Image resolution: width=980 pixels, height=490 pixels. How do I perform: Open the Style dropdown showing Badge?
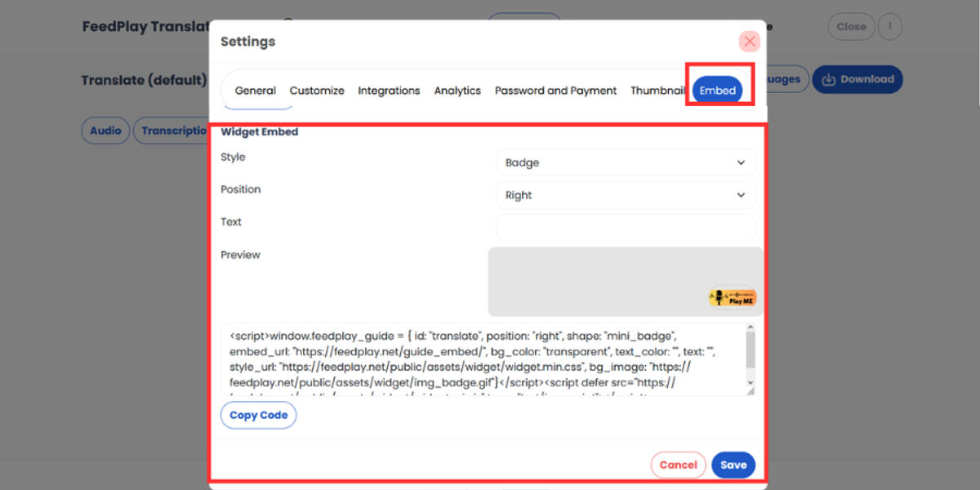point(626,163)
